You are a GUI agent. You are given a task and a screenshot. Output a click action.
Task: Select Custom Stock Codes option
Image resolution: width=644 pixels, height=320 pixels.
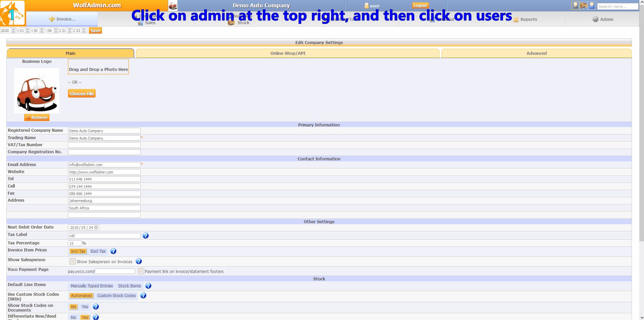[x=117, y=295]
